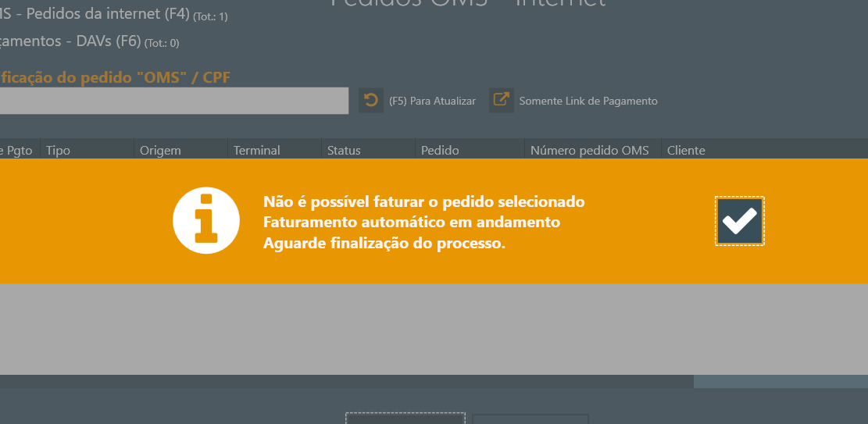Click the F5 refresh arrow icon
The height and width of the screenshot is (424, 868).
(371, 101)
